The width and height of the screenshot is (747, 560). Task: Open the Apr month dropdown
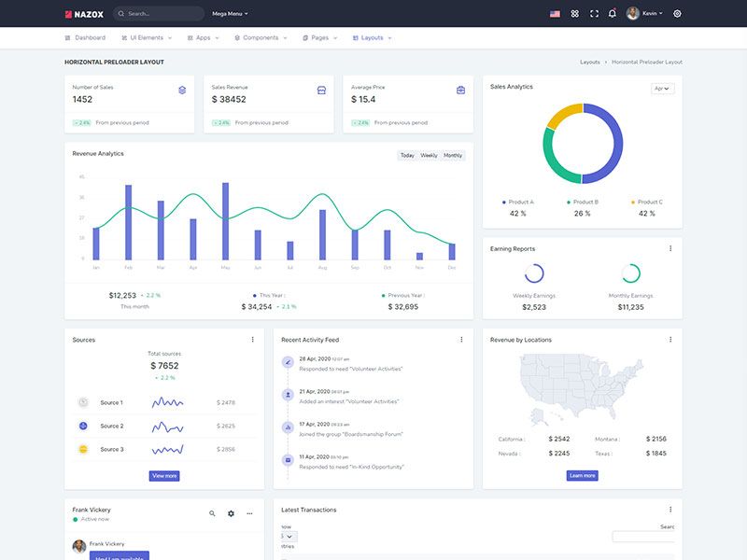coord(662,89)
